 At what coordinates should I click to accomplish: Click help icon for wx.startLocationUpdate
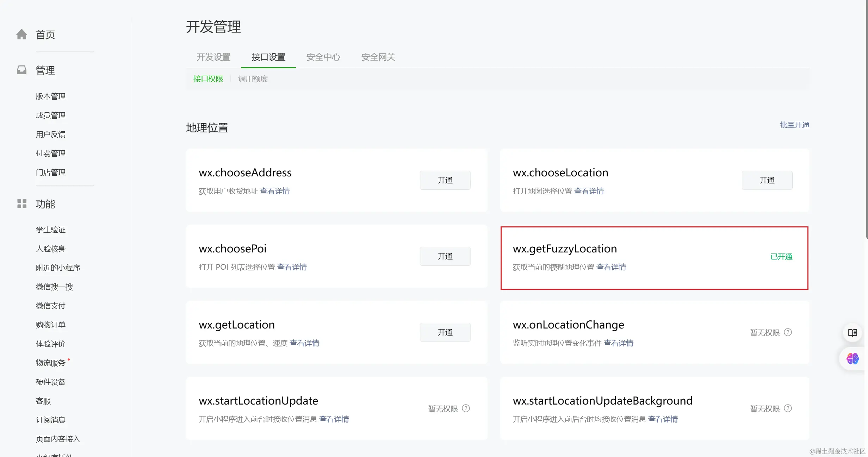(x=466, y=408)
